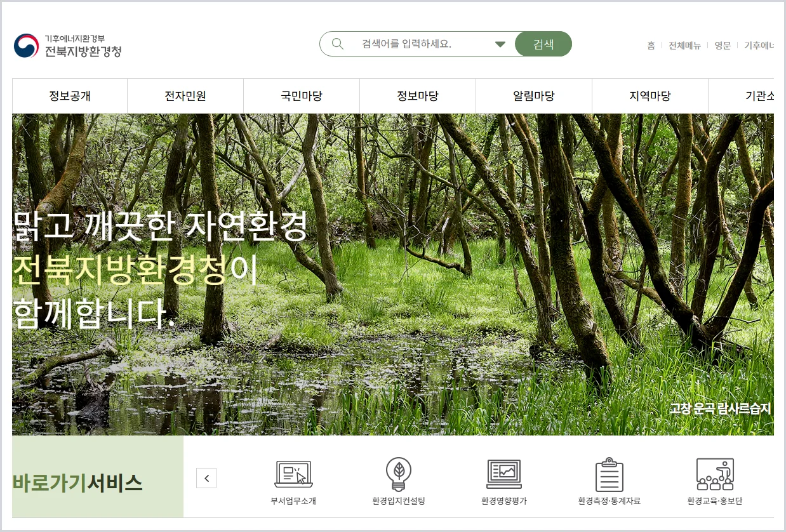This screenshot has height=532, width=786.
Task: Open the 기관소개 menu
Action: 742,96
